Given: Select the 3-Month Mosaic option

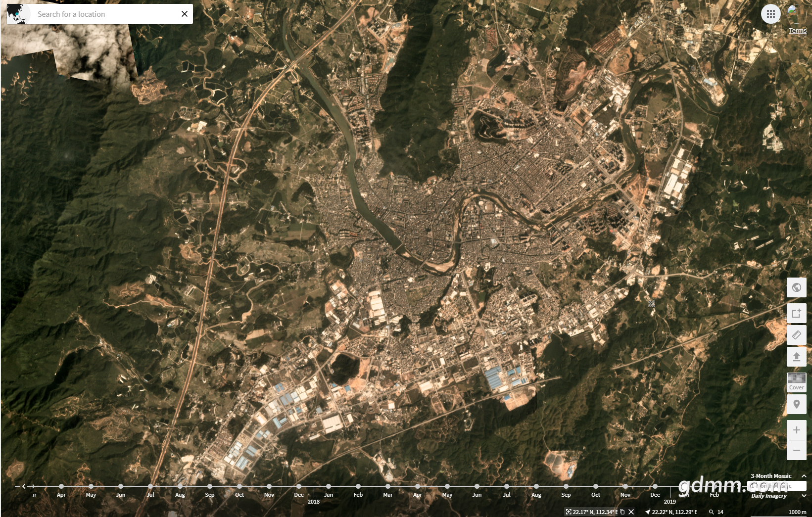Looking at the screenshot, I should (770, 476).
